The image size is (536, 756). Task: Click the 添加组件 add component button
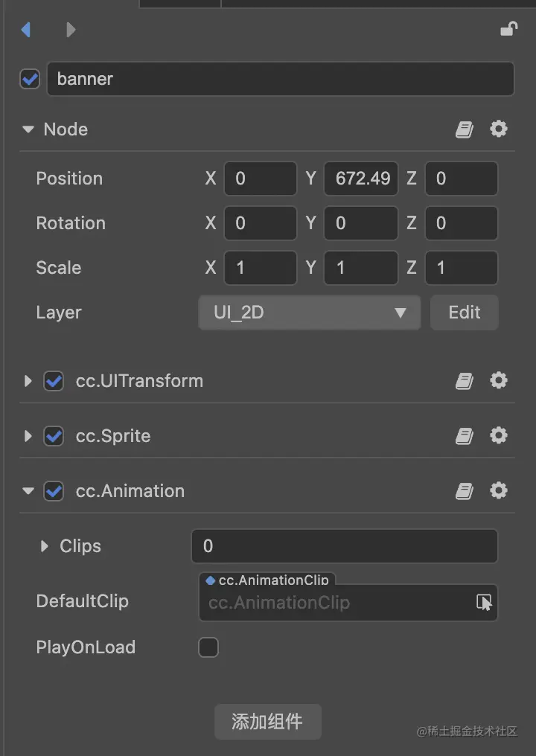pos(268,721)
